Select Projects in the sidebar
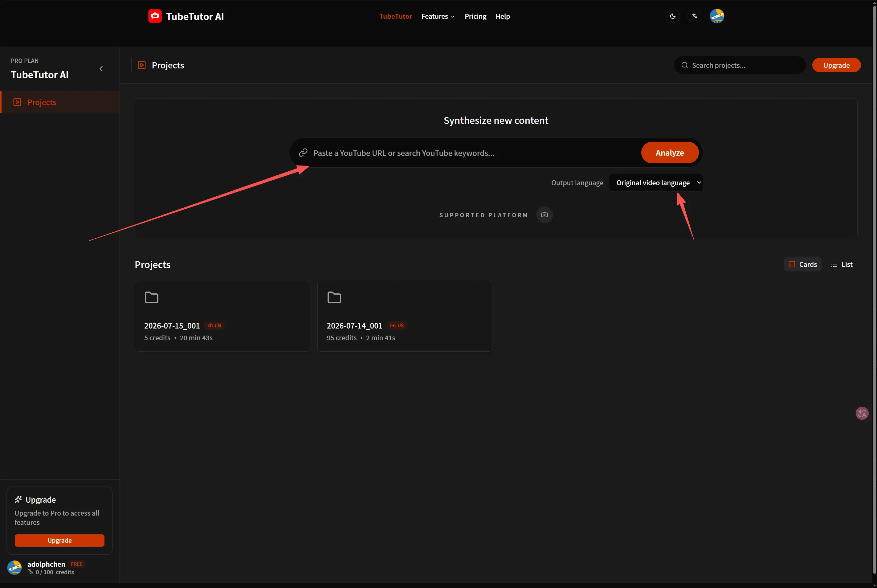This screenshot has height=588, width=877. [60, 102]
